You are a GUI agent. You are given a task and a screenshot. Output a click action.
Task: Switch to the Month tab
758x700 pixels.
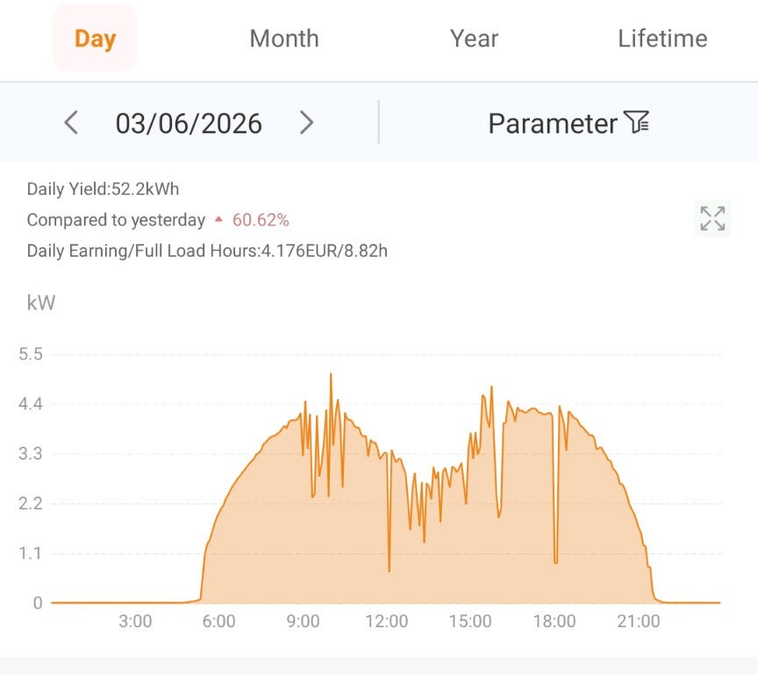pyautogui.click(x=284, y=39)
